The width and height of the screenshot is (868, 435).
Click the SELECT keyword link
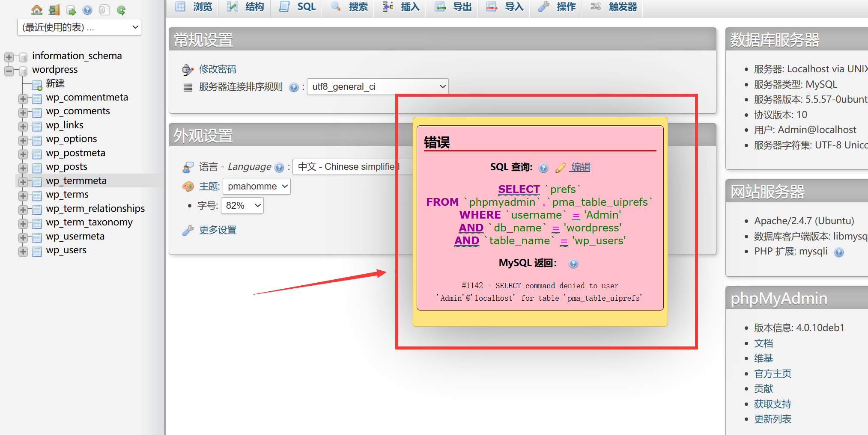pyautogui.click(x=519, y=189)
